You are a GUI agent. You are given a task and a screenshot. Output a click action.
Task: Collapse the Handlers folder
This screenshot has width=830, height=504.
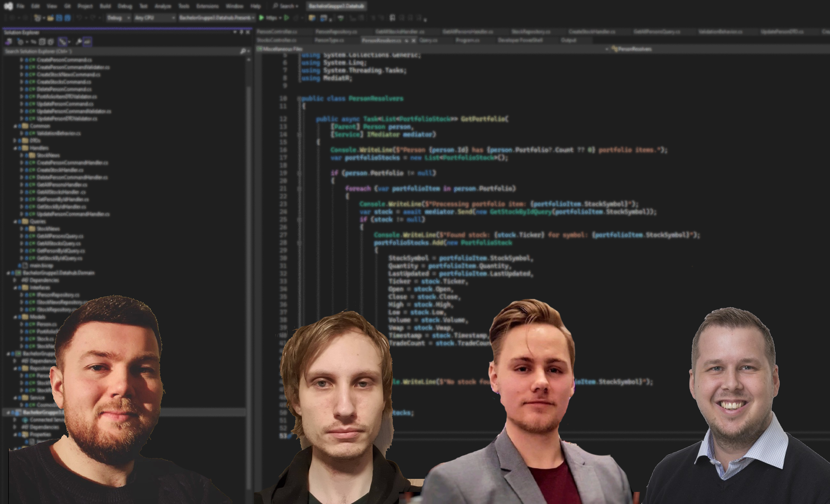[15, 148]
